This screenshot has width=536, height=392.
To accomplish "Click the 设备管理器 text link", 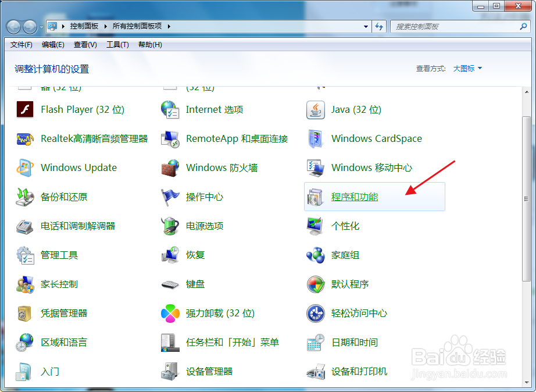I will point(209,372).
